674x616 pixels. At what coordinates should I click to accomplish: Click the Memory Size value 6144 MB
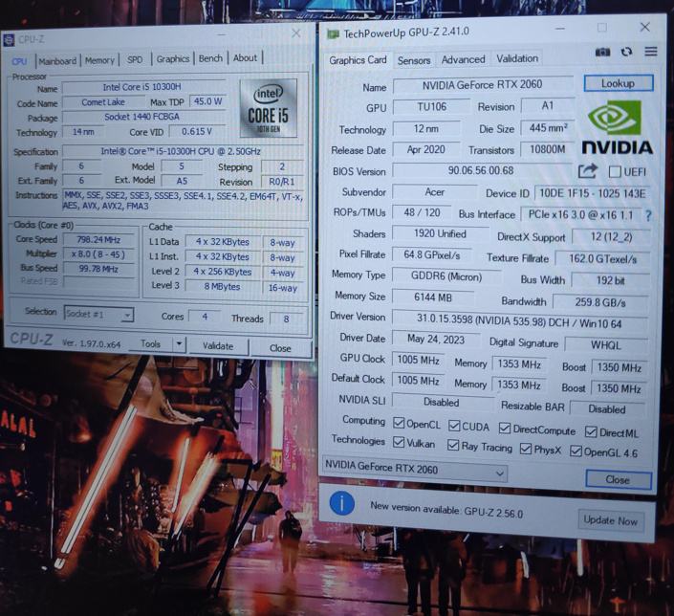click(433, 297)
